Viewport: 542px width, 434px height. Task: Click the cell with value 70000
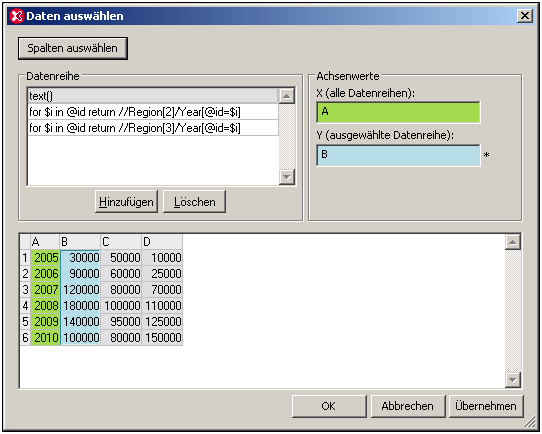click(162, 290)
